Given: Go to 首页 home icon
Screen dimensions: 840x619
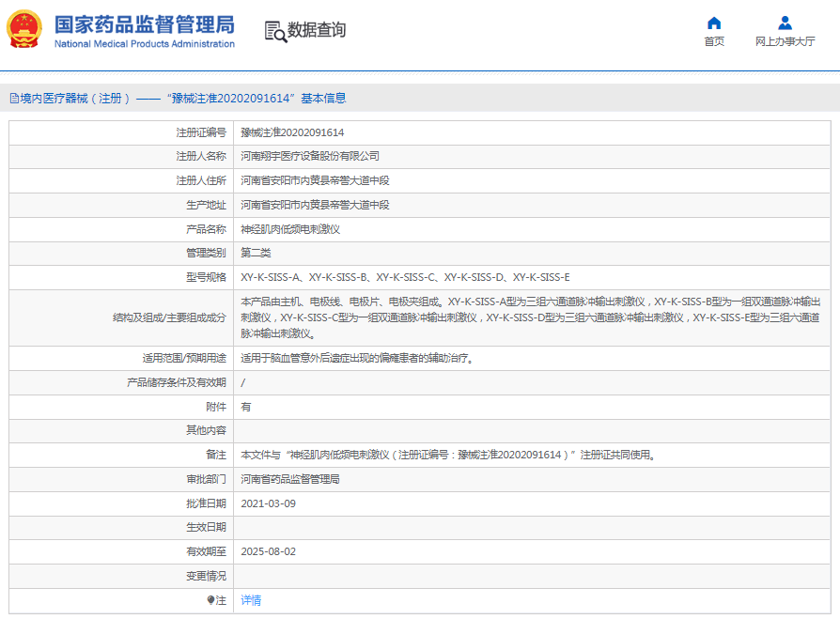Looking at the screenshot, I should 714,23.
